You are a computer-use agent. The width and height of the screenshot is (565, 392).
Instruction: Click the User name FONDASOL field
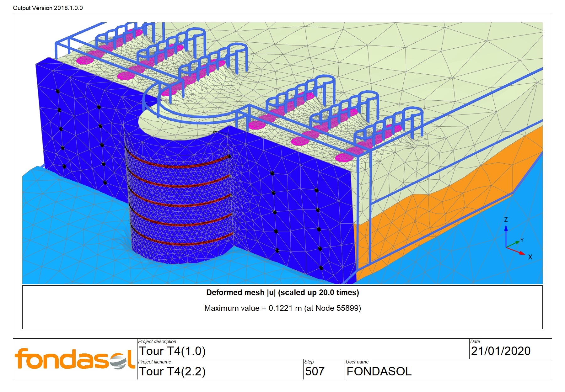coord(379,372)
